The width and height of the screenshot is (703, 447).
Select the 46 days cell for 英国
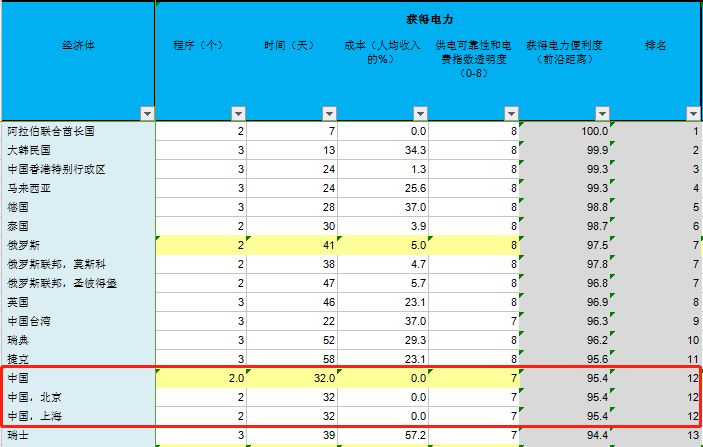(292, 302)
